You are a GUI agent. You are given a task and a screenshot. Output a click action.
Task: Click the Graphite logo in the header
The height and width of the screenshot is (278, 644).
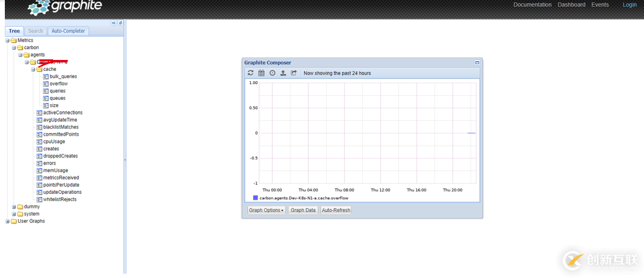tap(65, 7)
